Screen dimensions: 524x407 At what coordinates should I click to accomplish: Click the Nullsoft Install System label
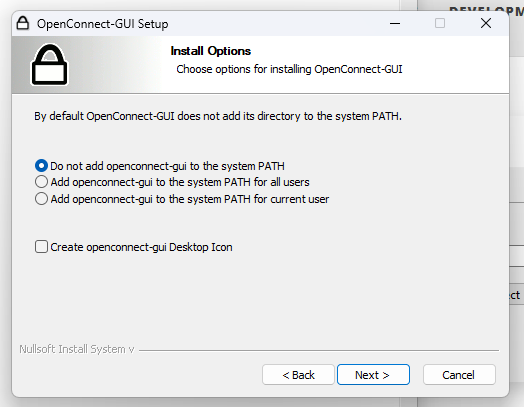point(77,349)
